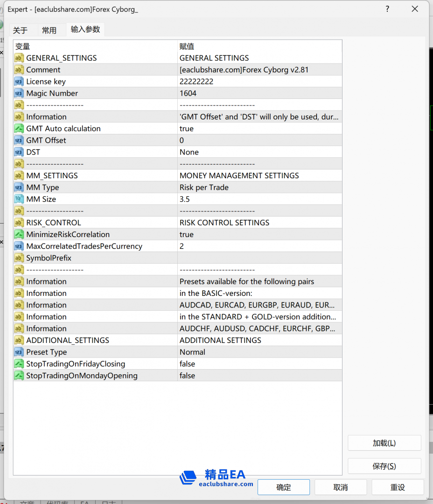Click the Comment string type icon
Image resolution: width=433 pixels, height=504 pixels.
coord(19,70)
